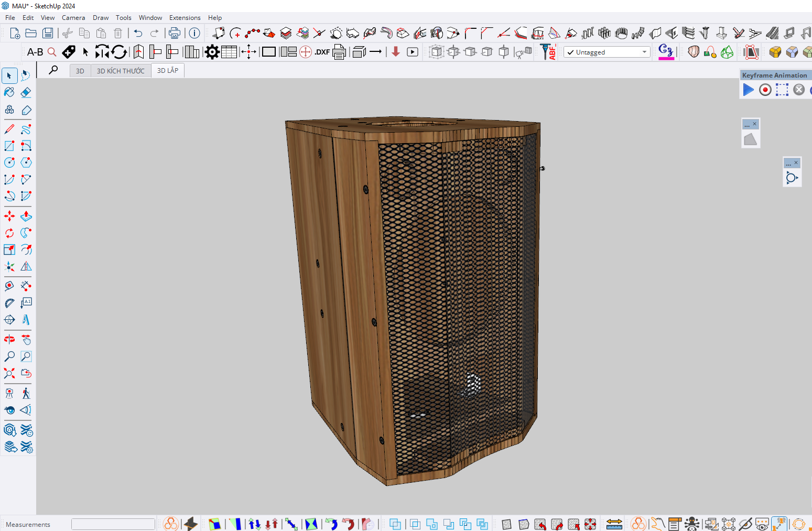Activate the Paint Bucket tool
812x531 pixels.
9,93
